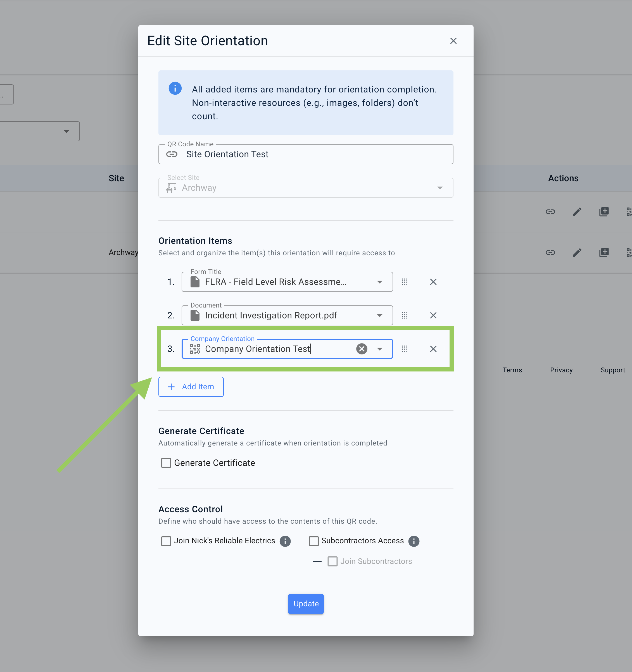
Task: Clear the Company Orientation Test selection
Action: [362, 349]
